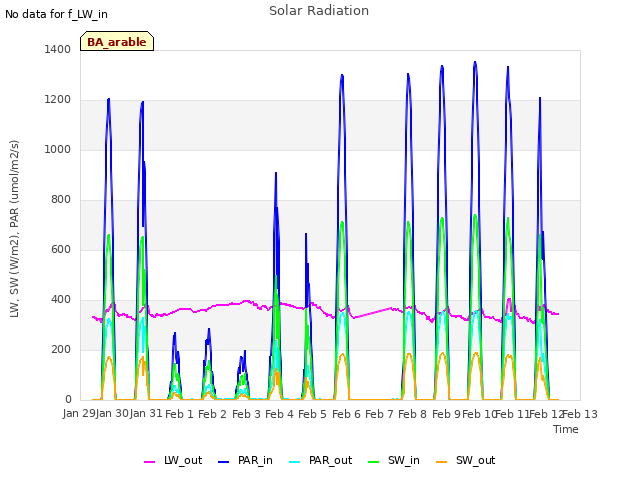
Task: Click the blue PAR_in legend swatch
Action: 224,462
